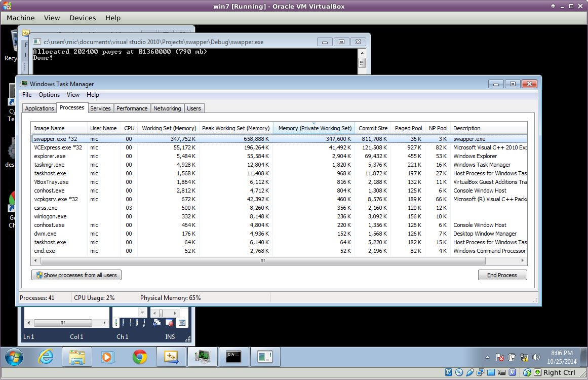The height and width of the screenshot is (380, 588).
Task: Switch to the command prompt taskbar icon
Action: pos(233,357)
